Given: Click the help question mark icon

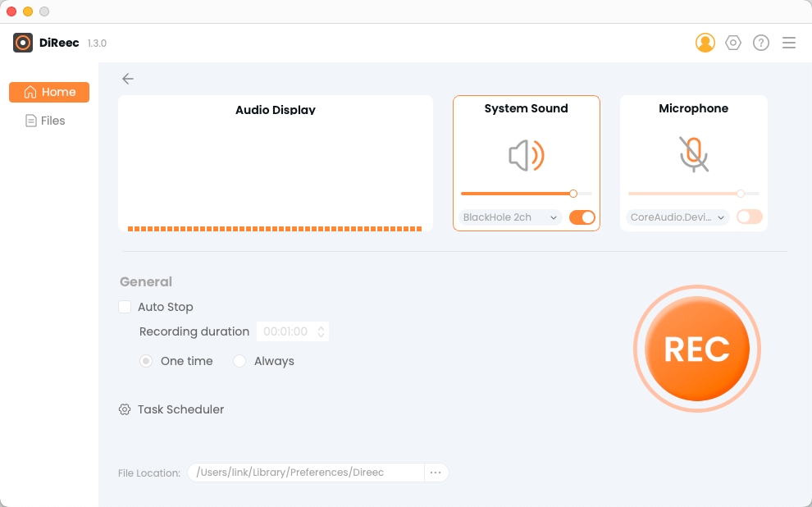Looking at the screenshot, I should pos(760,43).
